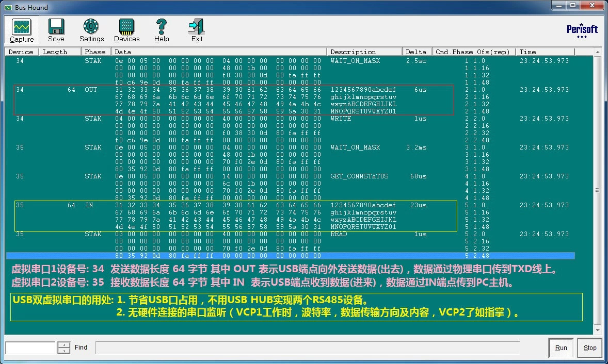
Task: Click the Data column header
Action: (x=219, y=52)
